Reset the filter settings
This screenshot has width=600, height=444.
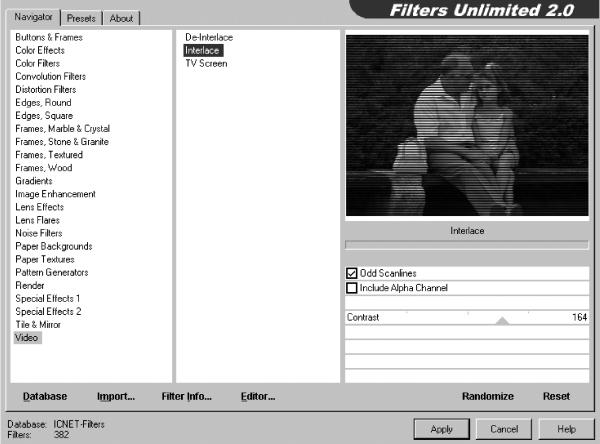tap(556, 396)
